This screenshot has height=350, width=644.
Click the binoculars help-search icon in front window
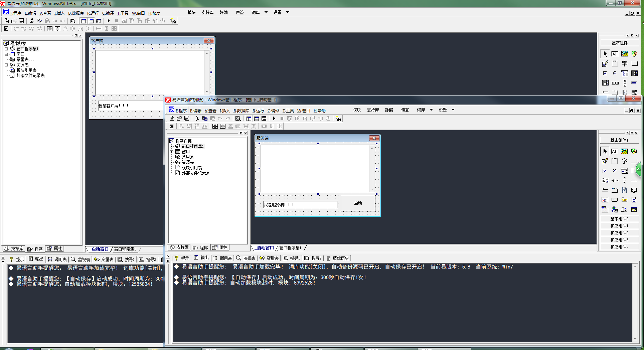339,119
